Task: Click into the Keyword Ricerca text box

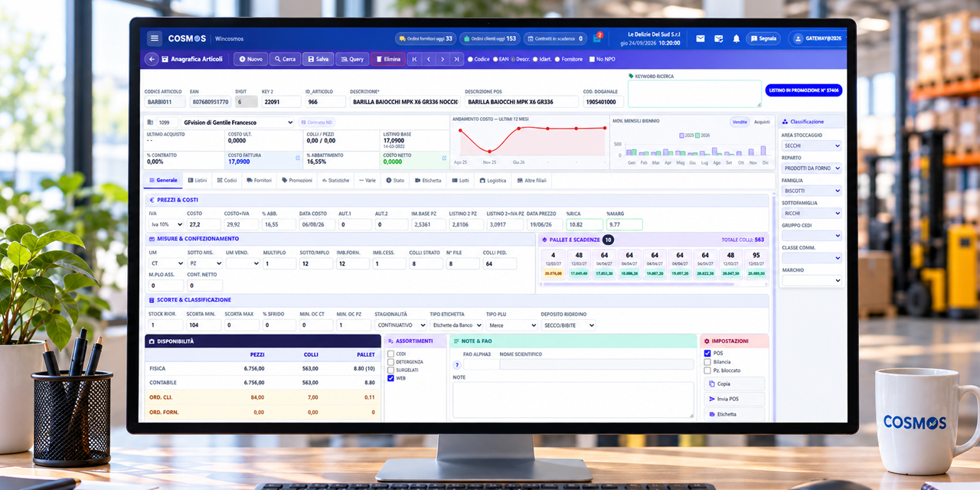Action: click(x=694, y=93)
